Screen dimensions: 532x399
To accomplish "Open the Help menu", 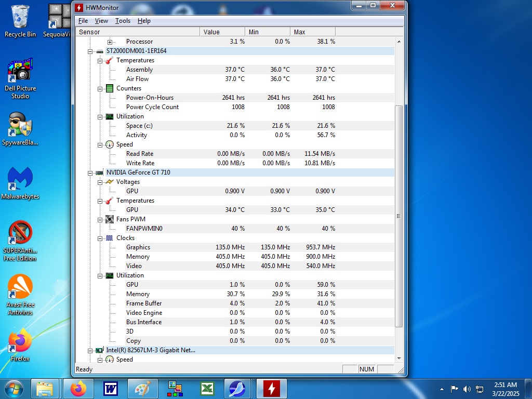I will coord(144,21).
